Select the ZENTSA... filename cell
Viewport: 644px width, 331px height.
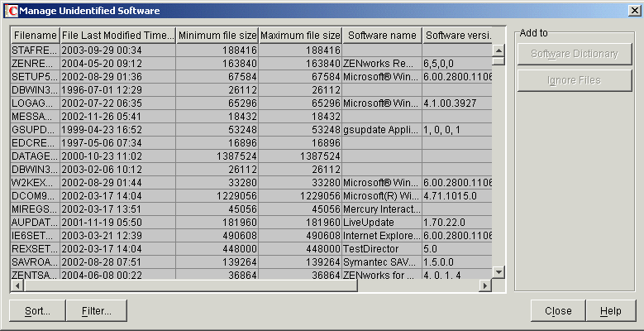click(36, 274)
